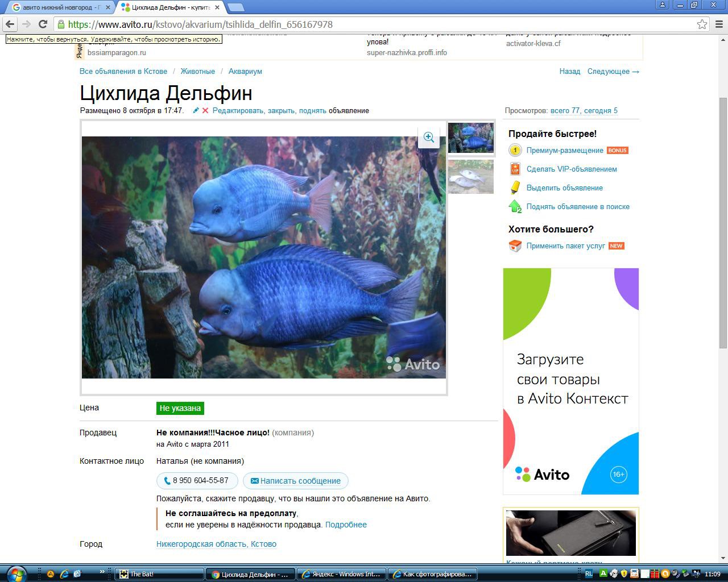Click the browser forward arrow
This screenshot has width=728, height=582.
coord(26,24)
